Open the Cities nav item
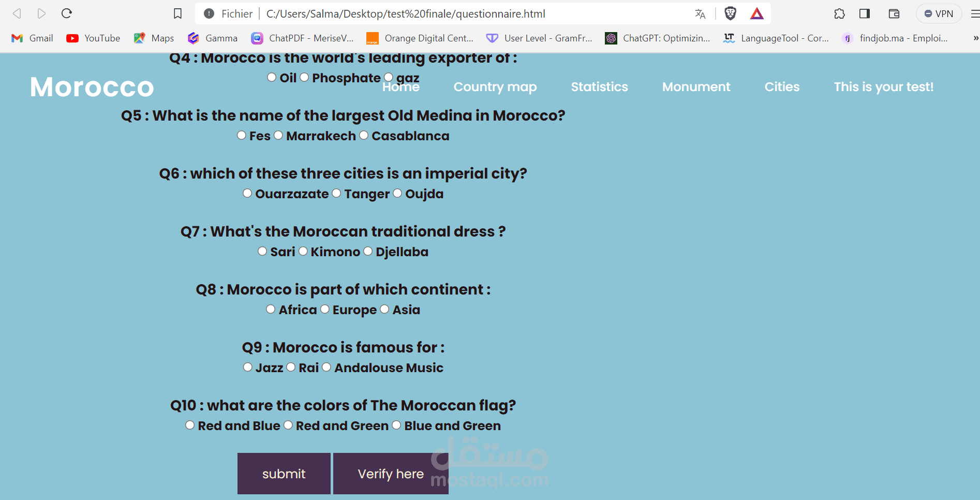The height and width of the screenshot is (500, 980). 782,87
